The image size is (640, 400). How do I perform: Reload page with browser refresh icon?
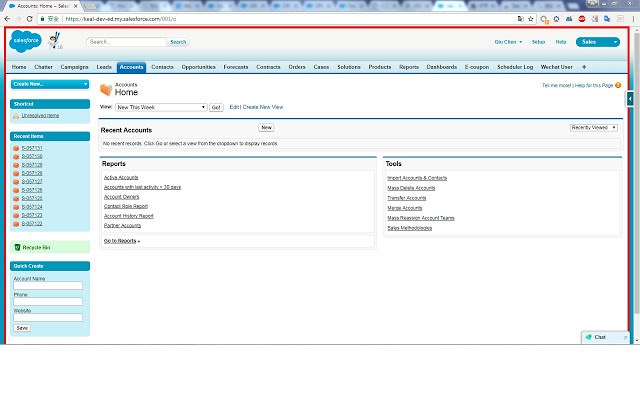coord(29,19)
